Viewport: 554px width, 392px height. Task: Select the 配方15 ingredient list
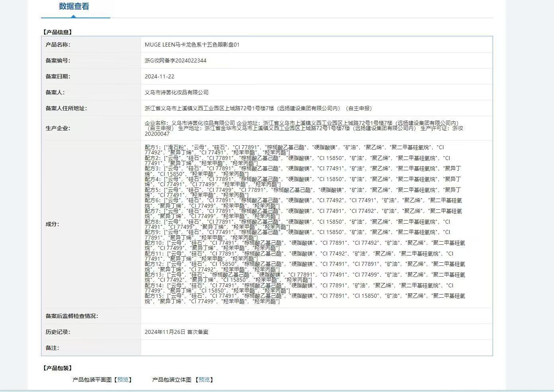305,298
